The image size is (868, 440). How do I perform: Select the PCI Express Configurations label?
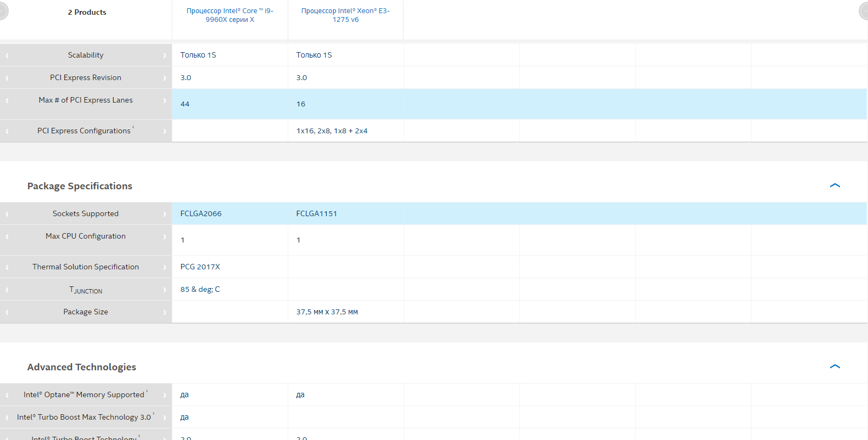point(84,131)
